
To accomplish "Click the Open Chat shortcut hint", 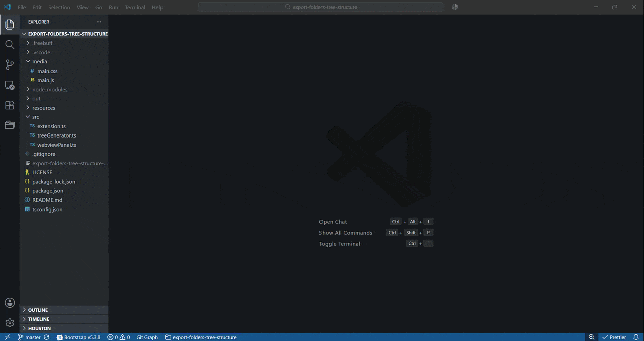I will pyautogui.click(x=333, y=222).
